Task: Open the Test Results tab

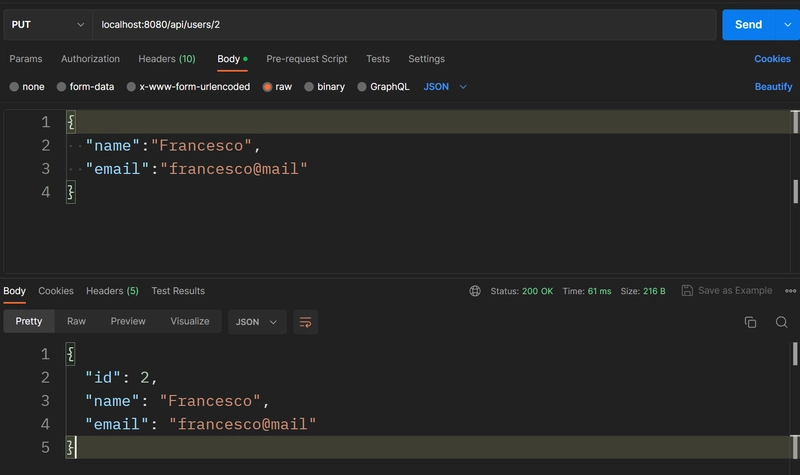Action: 178,291
